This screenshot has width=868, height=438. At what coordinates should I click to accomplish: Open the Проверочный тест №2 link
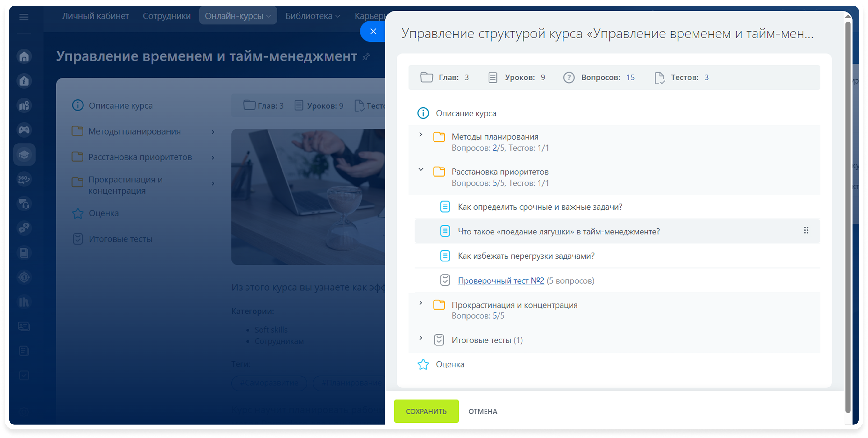(501, 280)
